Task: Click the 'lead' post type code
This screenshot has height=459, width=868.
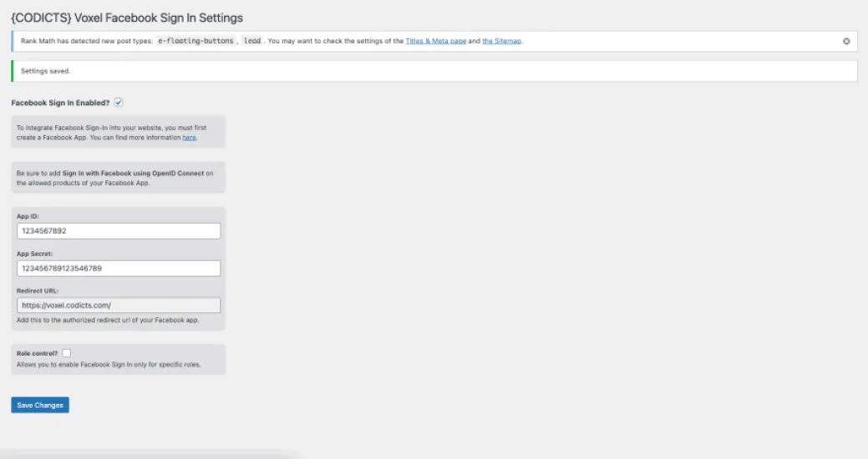Action: [x=251, y=41]
